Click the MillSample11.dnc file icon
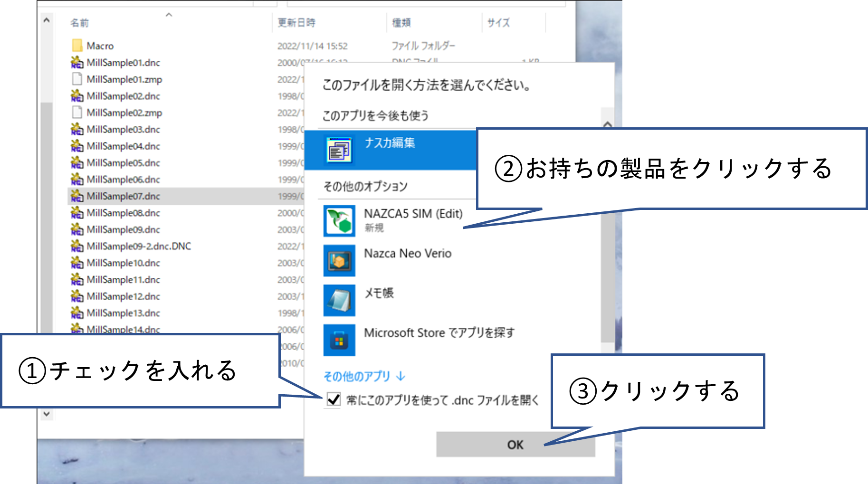Image resolution: width=868 pixels, height=484 pixels. point(77,279)
